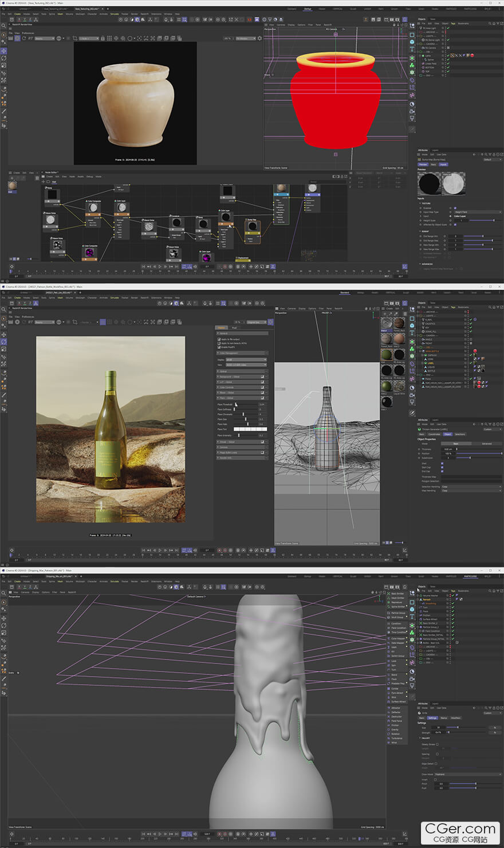Open the Display dropdown in Bottle_Workflow's Post panel
Viewport: 504px width, 848px height.
(x=246, y=359)
